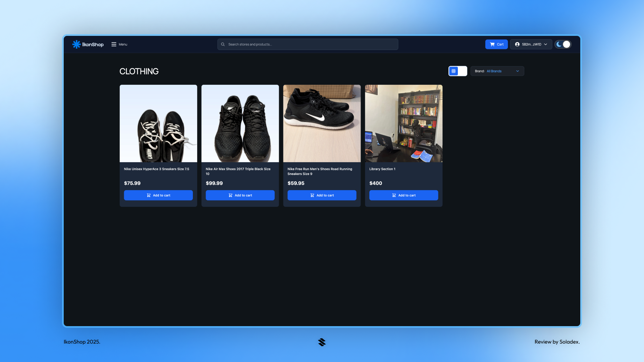Click the $75.99 price
Viewport: 644px width, 362px height.
(x=132, y=183)
